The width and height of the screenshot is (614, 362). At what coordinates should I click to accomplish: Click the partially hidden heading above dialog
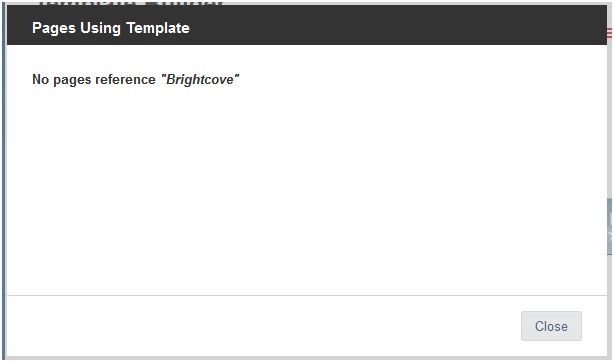coord(131,2)
